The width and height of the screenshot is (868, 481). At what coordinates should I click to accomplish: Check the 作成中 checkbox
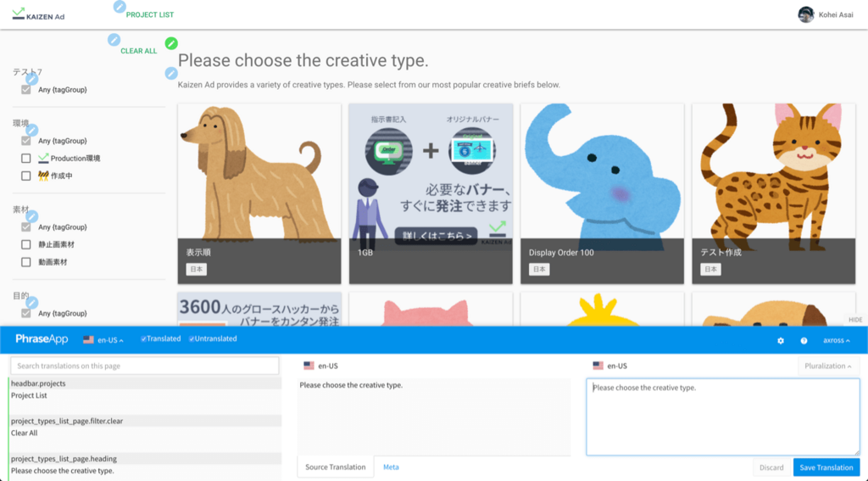click(26, 176)
